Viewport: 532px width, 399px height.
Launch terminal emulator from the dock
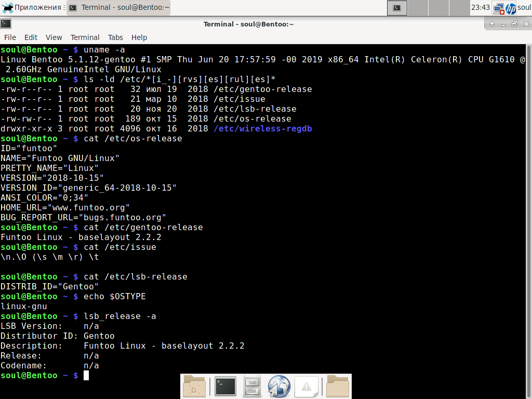pyautogui.click(x=225, y=386)
